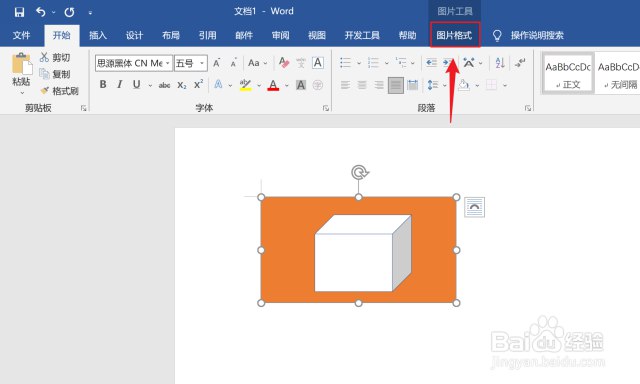Click the 操作说明搜索 tell-me search box
This screenshot has width=640, height=384.
point(537,36)
